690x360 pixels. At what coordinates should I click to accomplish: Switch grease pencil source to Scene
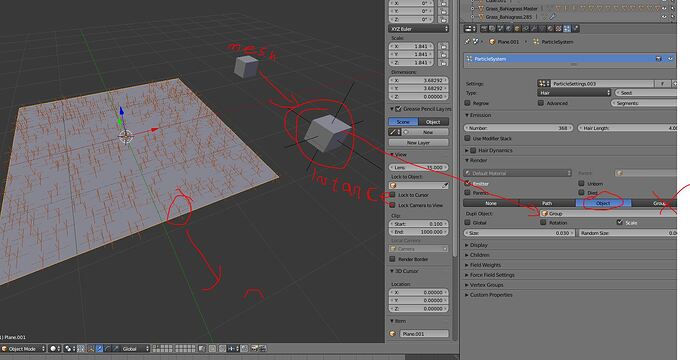403,122
